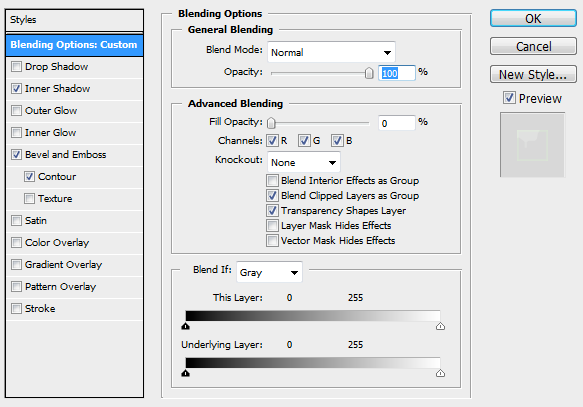Open the Blend Mode dropdown

pos(331,52)
